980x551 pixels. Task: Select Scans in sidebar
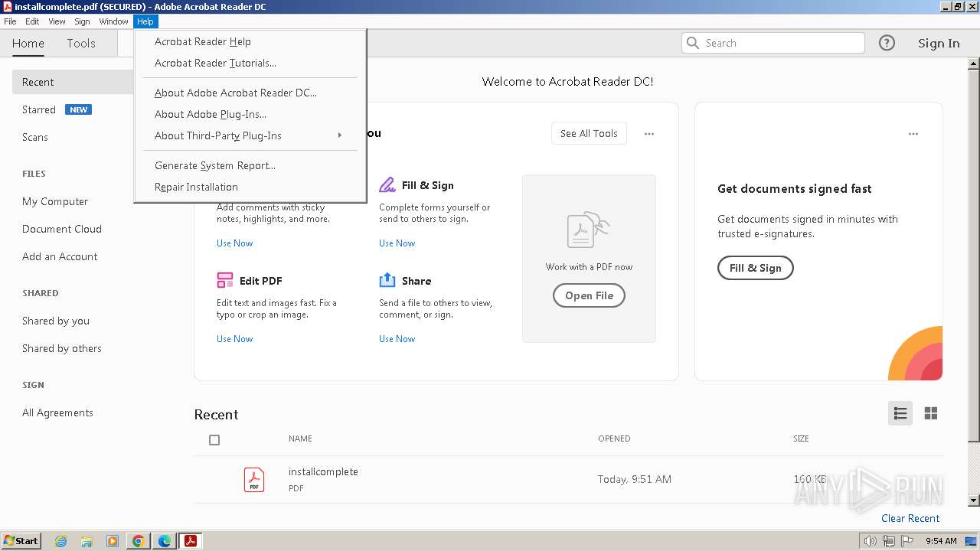(35, 137)
